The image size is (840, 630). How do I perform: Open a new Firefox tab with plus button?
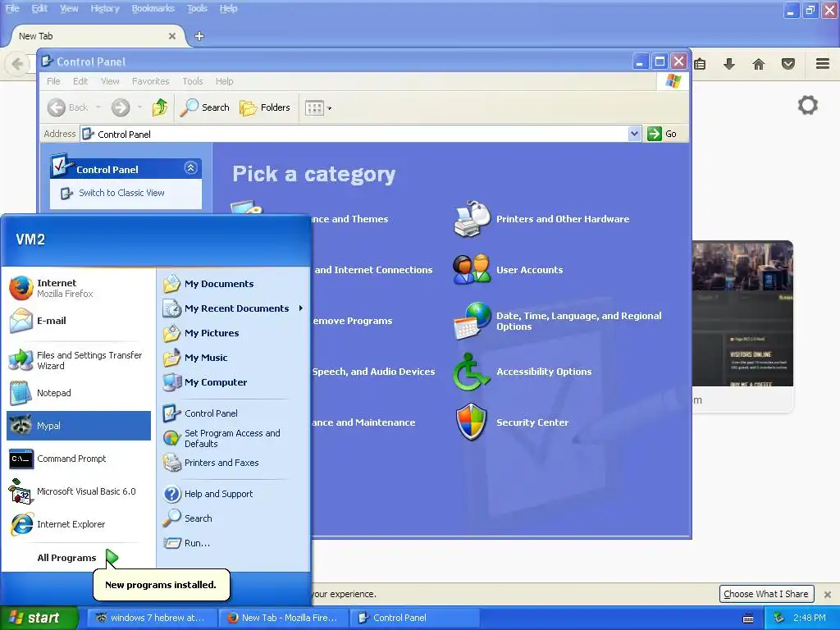[199, 36]
